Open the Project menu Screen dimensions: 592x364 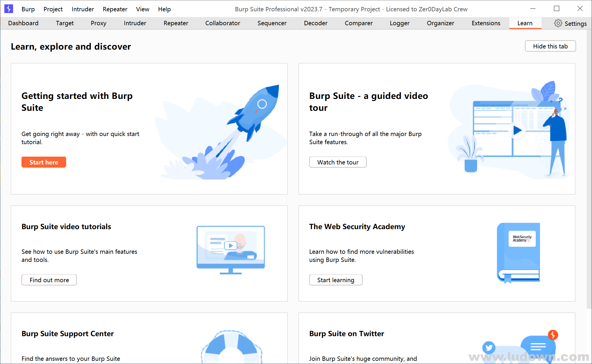(53, 9)
